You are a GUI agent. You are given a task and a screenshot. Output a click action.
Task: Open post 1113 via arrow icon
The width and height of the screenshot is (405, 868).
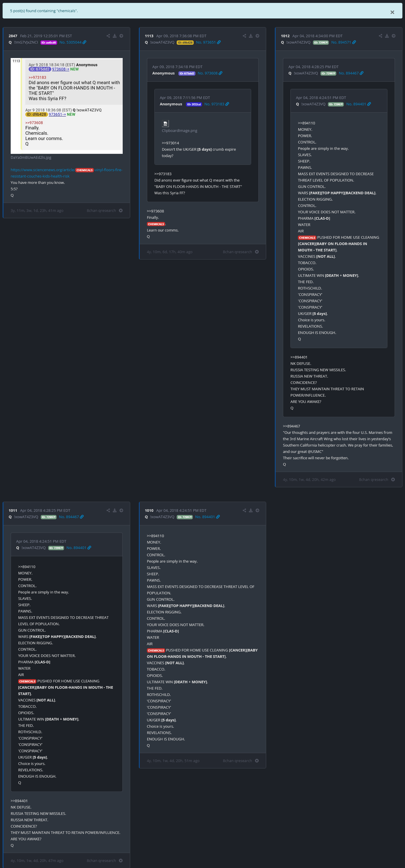pyautogui.click(x=257, y=36)
